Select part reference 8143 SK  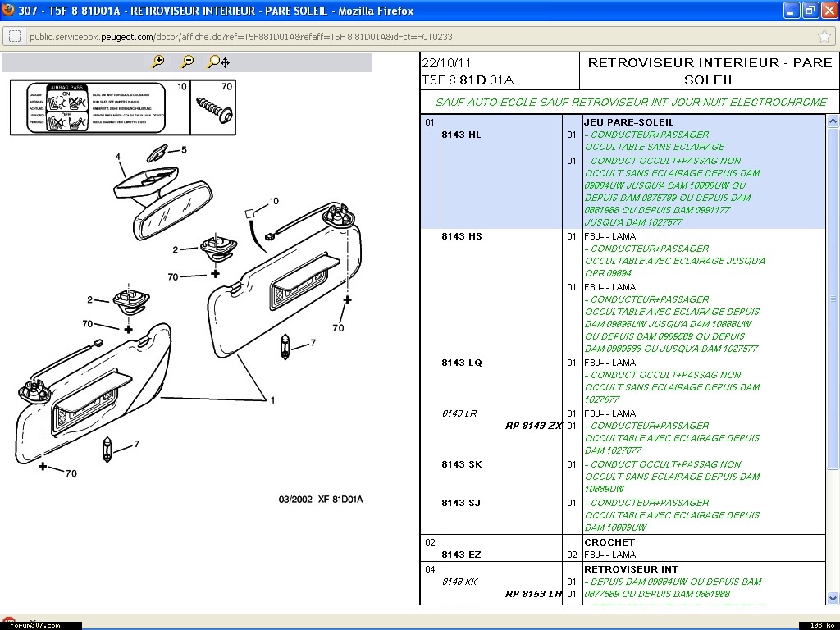[462, 464]
